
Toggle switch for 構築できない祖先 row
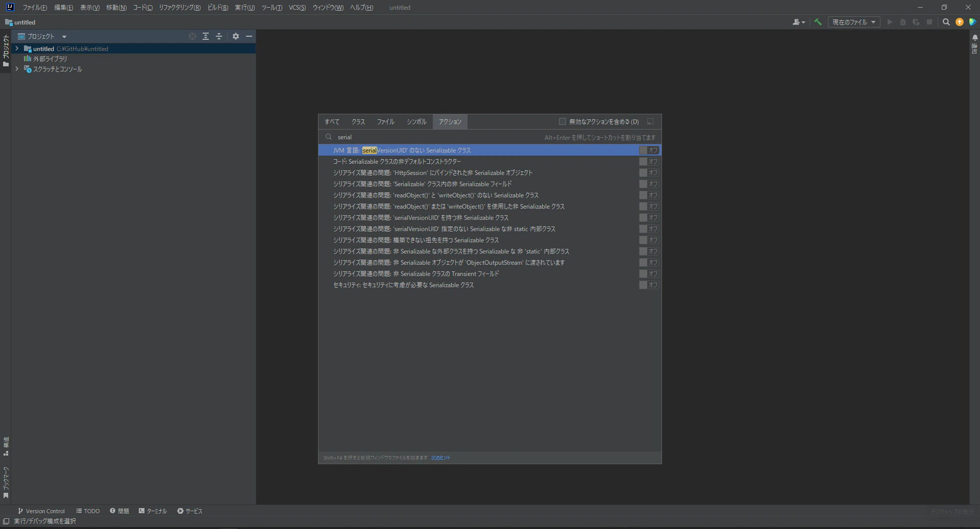click(649, 240)
